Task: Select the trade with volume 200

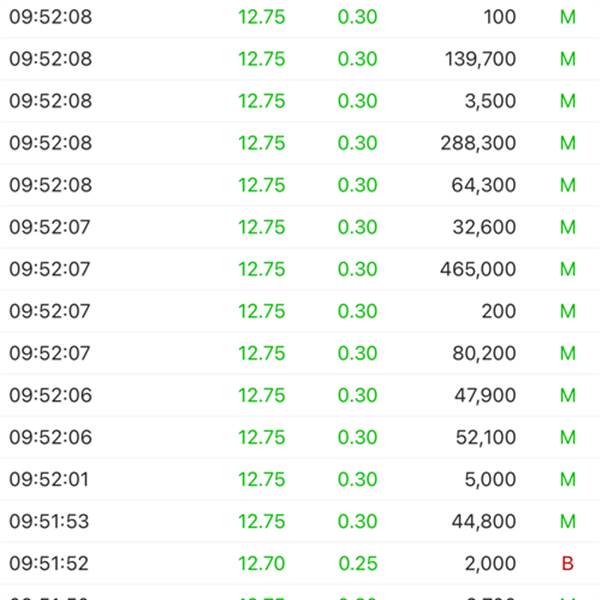Action: [x=300, y=311]
